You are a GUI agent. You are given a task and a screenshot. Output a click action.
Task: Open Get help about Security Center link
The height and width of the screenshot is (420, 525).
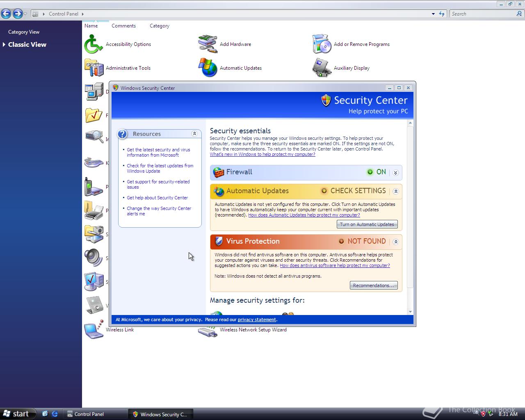click(157, 198)
